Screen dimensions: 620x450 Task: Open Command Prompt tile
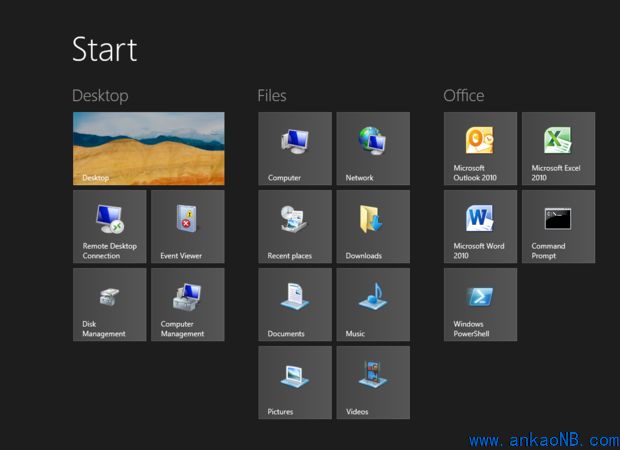click(558, 226)
